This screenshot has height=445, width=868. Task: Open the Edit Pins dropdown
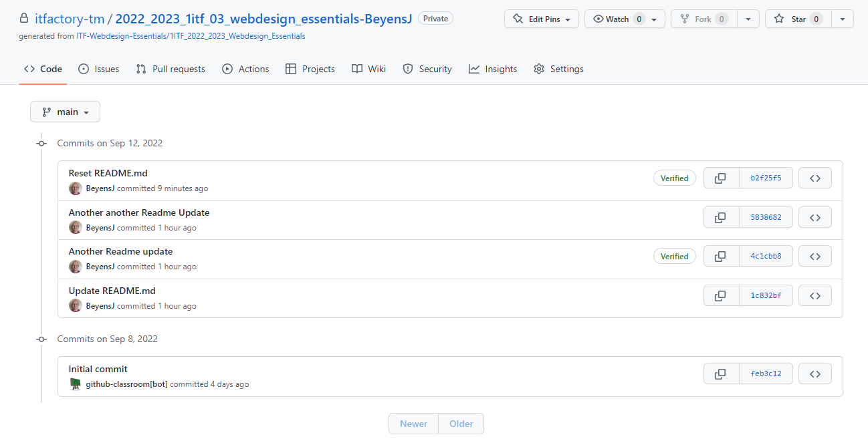pyautogui.click(x=542, y=19)
